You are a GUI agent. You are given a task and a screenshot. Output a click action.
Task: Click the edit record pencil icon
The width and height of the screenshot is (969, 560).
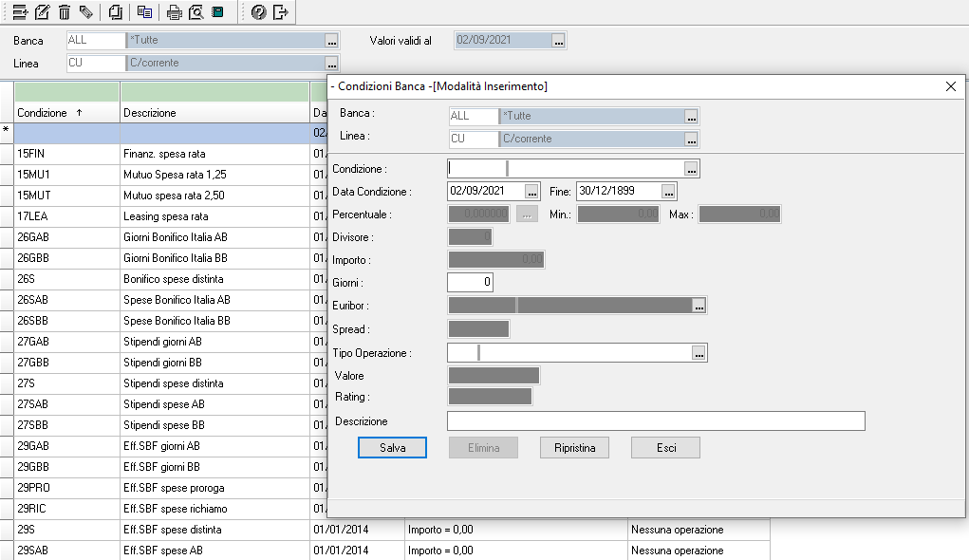pos(42,12)
